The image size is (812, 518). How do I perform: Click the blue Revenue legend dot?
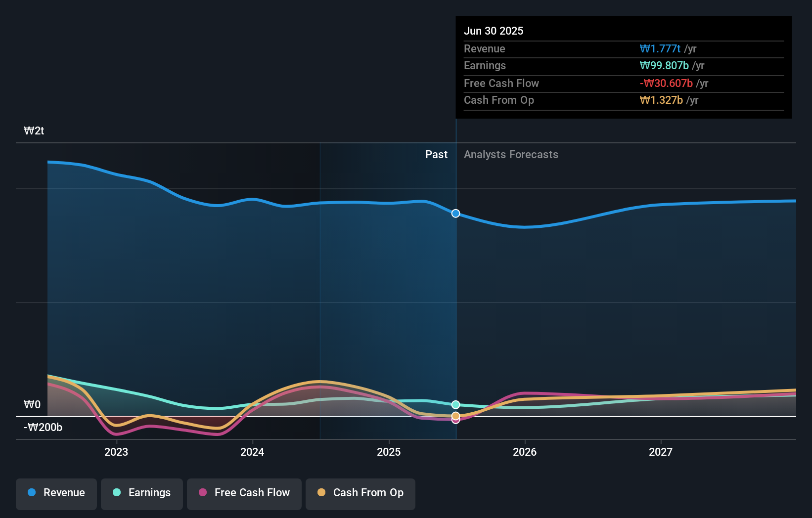tap(31, 493)
